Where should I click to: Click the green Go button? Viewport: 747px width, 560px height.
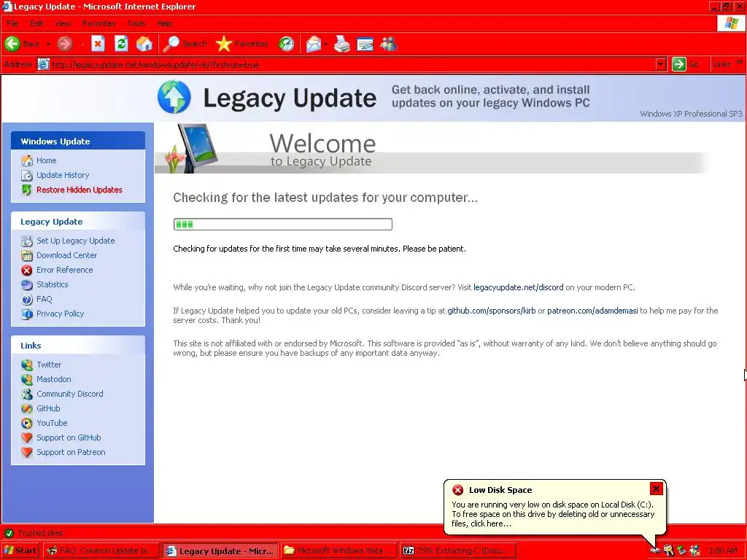[686, 64]
